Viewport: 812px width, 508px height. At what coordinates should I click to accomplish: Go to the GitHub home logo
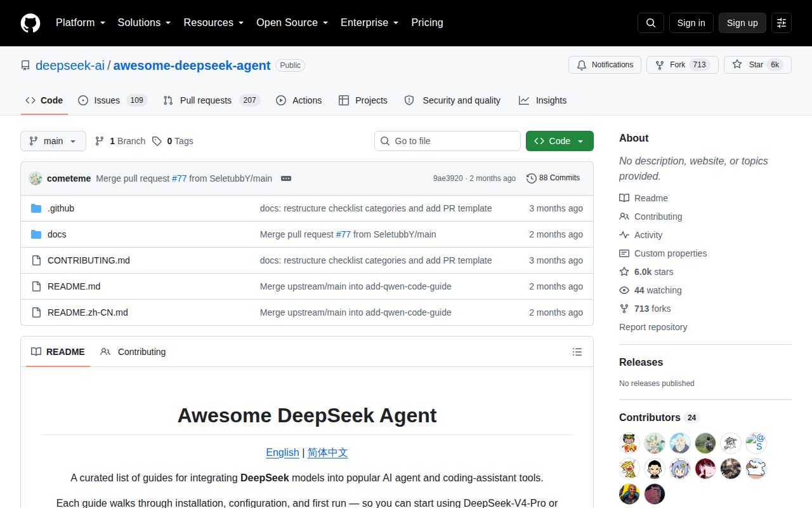coord(30,23)
